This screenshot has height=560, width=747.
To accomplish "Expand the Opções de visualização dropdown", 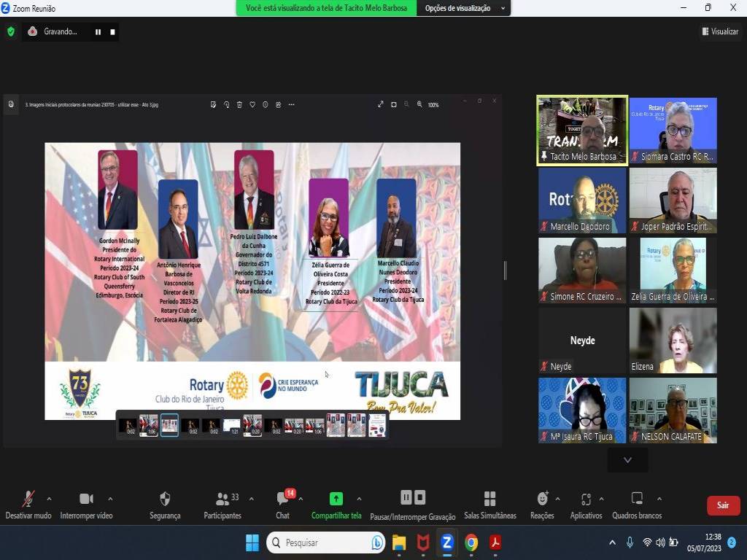I will pos(464,8).
